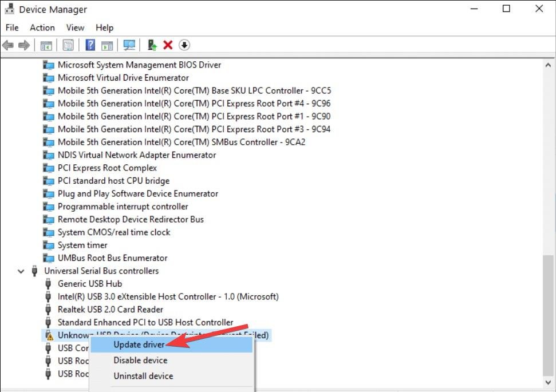Click the vertical scrollbar thumb
Screen dimensions: 556x392
tap(548, 314)
